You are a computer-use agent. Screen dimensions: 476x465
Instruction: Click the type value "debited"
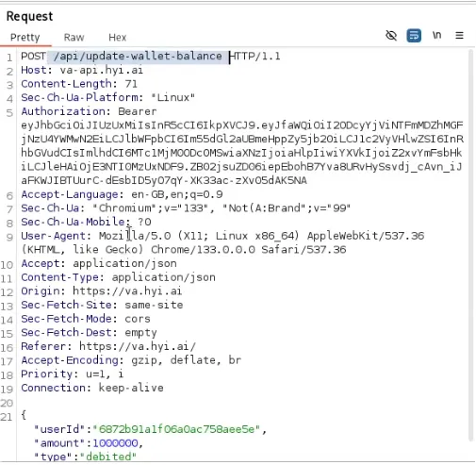(x=108, y=457)
